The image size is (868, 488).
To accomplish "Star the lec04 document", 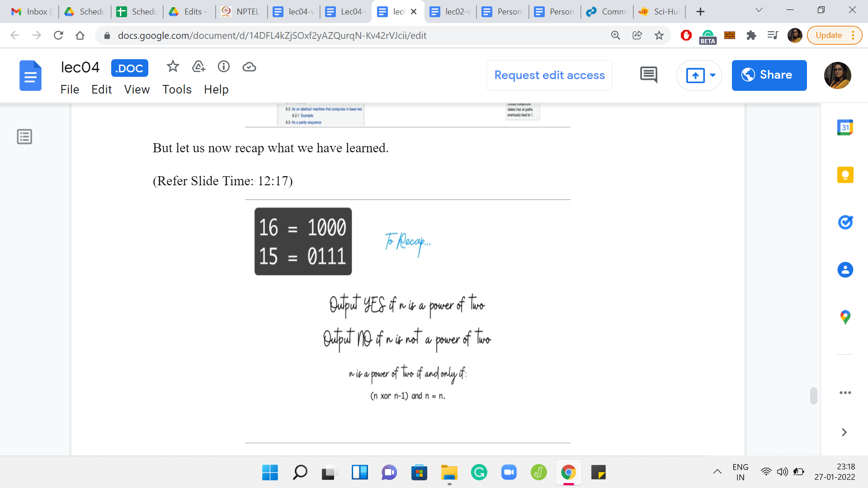I will pyautogui.click(x=173, y=67).
